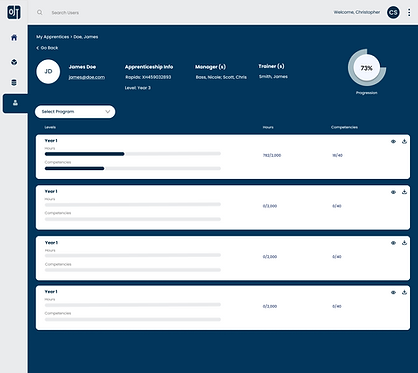The image size is (418, 373).
Task: Select the user profile sidebar icon
Action: 15,103
